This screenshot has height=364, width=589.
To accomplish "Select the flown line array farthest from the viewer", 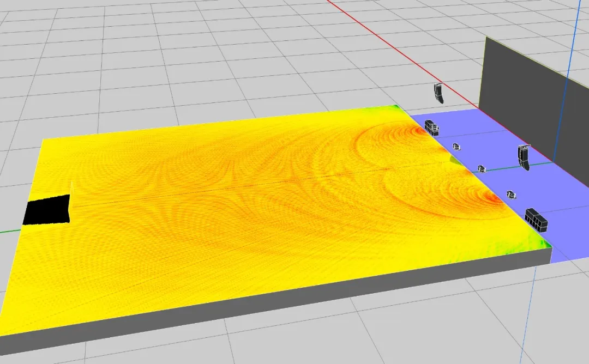I will click(x=438, y=94).
